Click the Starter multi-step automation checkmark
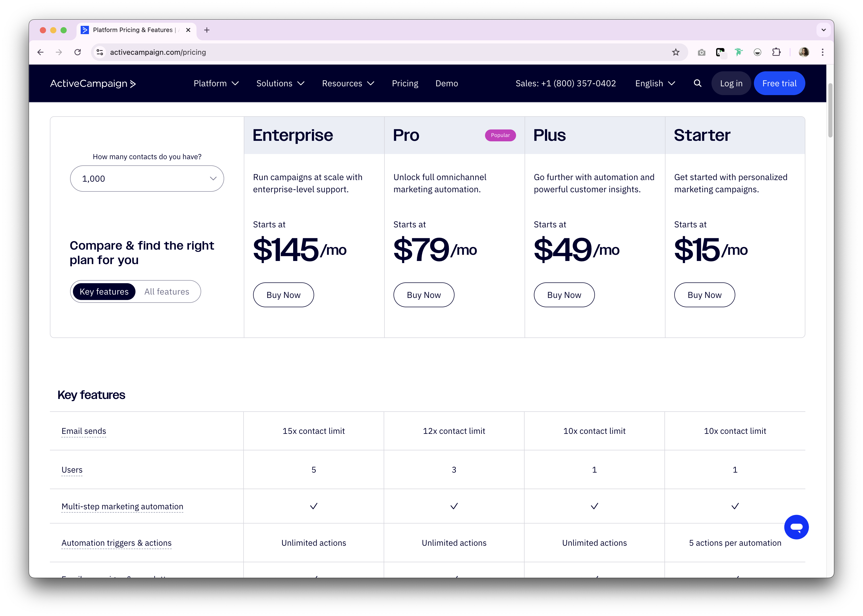863x616 pixels. [x=735, y=506]
